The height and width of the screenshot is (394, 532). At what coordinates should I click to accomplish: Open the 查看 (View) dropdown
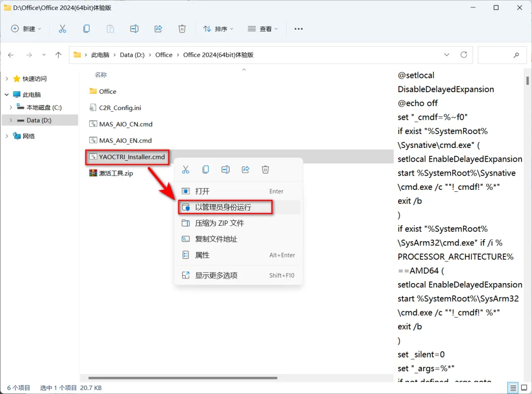[263, 29]
